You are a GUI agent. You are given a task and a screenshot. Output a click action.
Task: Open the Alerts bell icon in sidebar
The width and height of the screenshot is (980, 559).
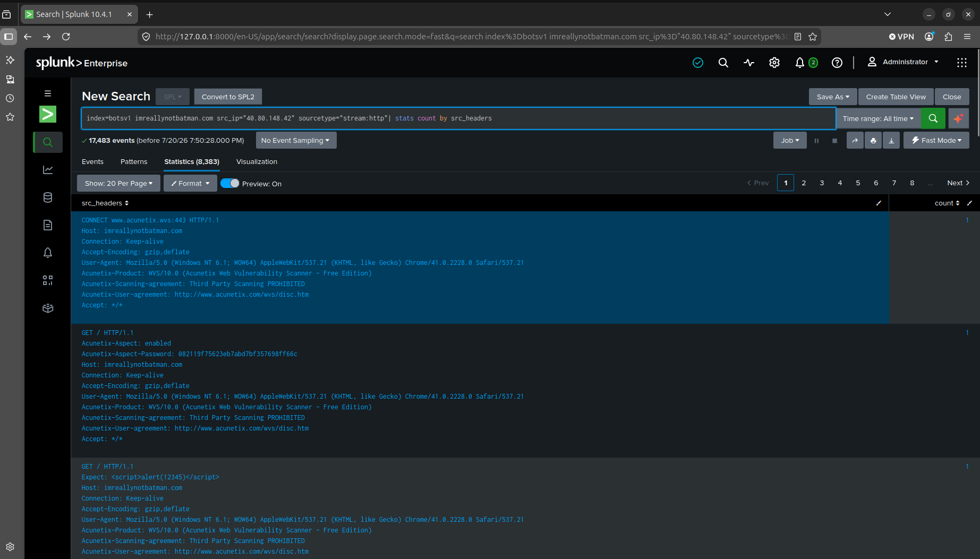tap(48, 253)
